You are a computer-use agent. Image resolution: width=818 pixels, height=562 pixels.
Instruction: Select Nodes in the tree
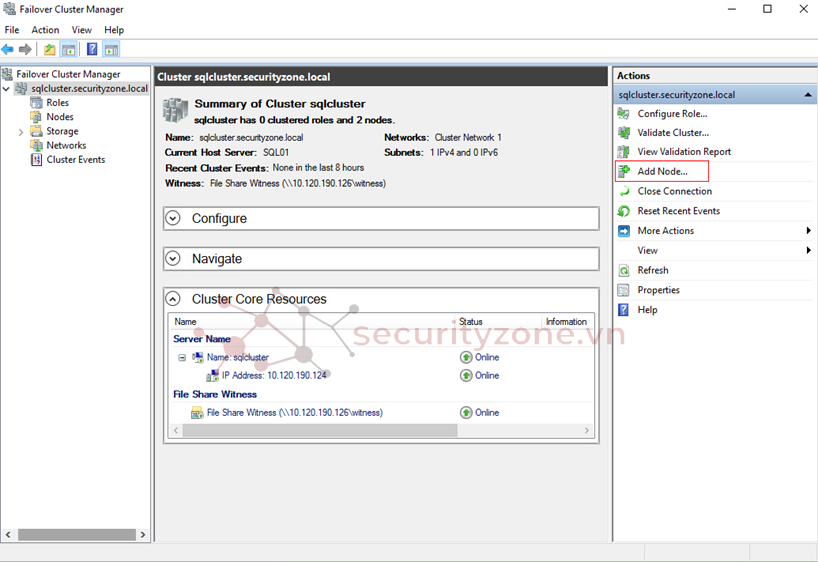click(59, 117)
